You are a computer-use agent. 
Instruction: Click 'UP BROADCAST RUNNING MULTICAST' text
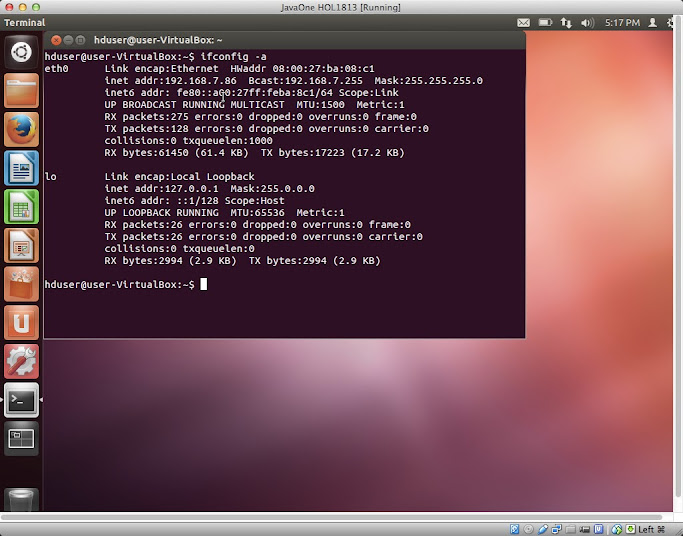(x=194, y=105)
